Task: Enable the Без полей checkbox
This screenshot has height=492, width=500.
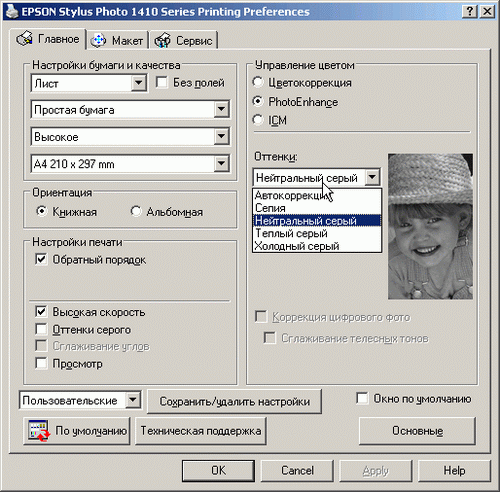Action: coord(161,82)
